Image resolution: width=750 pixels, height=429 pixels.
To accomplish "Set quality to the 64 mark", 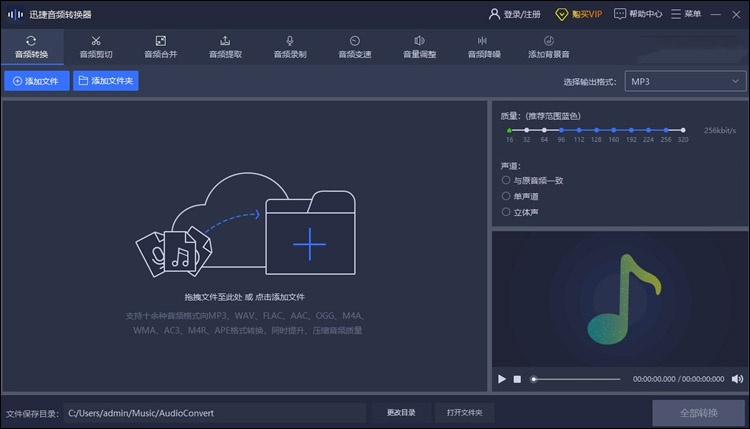I will pyautogui.click(x=544, y=130).
